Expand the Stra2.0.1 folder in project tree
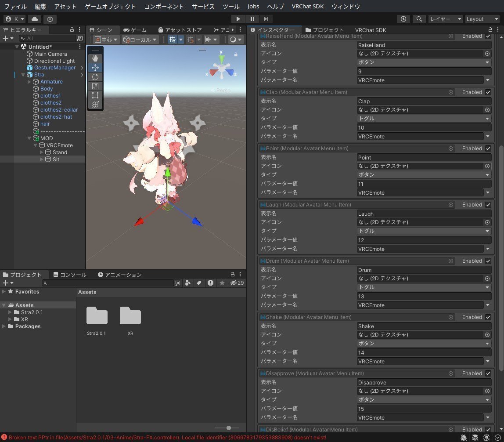The width and height of the screenshot is (504, 442). point(10,312)
